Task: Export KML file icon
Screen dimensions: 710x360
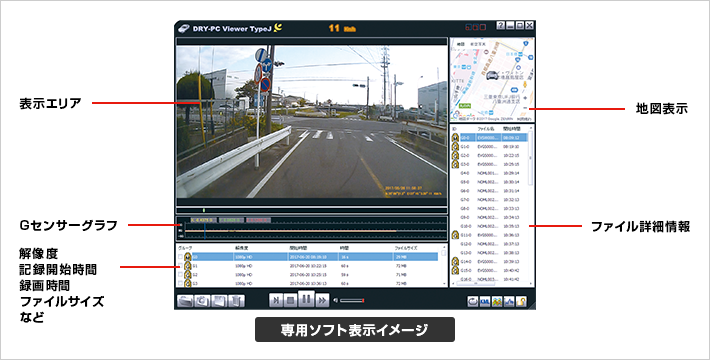Action: [485, 301]
